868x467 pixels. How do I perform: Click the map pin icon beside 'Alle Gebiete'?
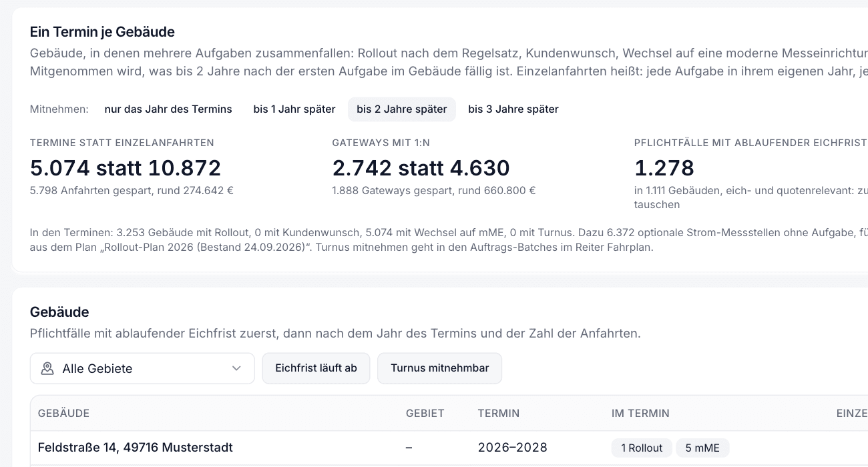point(47,368)
